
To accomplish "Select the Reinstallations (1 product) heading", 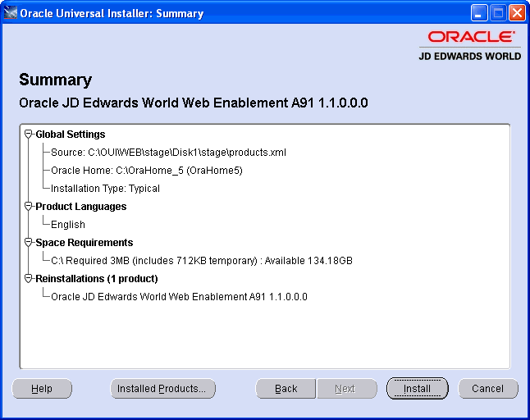I will pos(97,278).
